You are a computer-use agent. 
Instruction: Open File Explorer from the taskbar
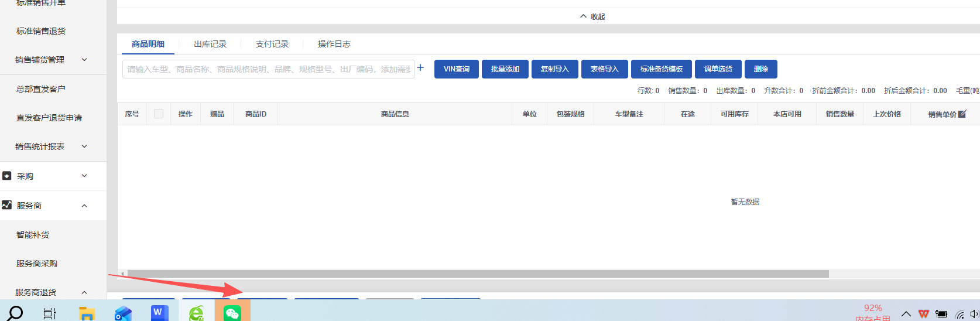[87, 313]
